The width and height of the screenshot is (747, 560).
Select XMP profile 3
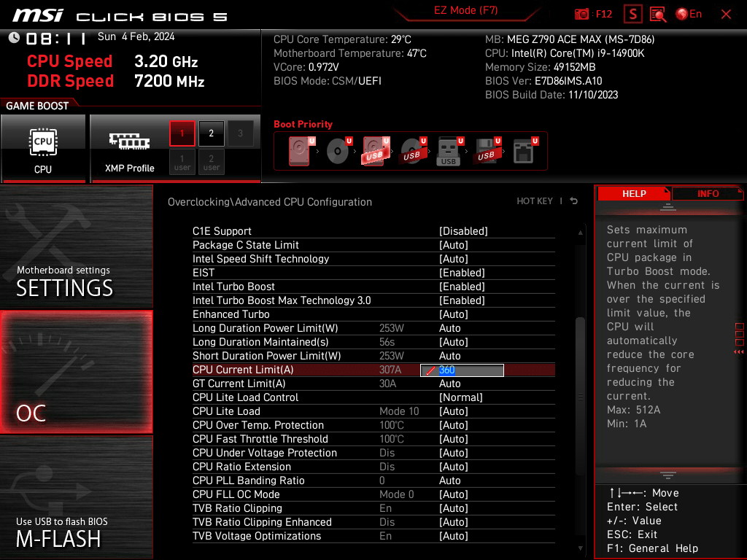[240, 133]
